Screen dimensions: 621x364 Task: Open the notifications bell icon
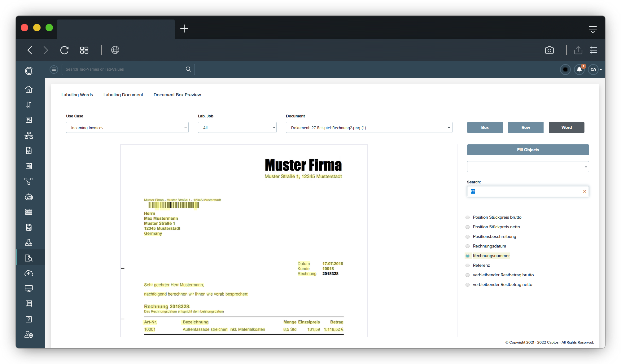(x=579, y=69)
